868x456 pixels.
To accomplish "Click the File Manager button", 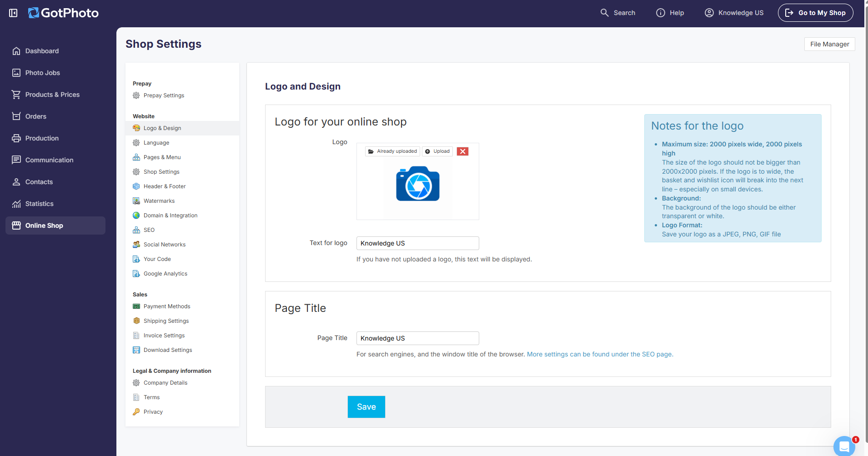I will [829, 44].
